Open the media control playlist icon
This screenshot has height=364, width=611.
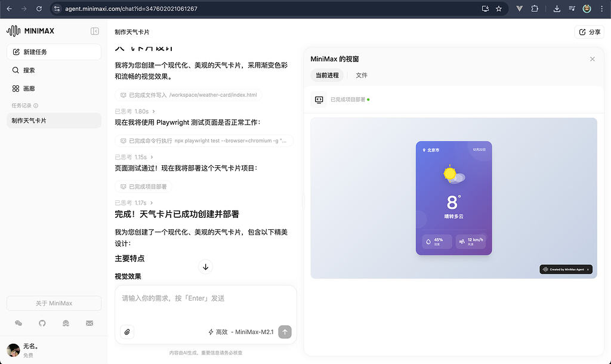[572, 8]
